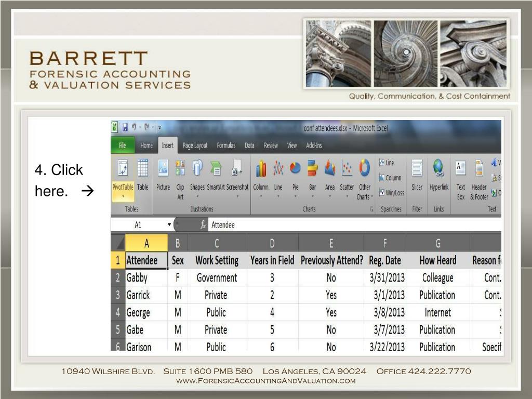
Task: Select the "Internet" cell
Action: pyautogui.click(x=437, y=312)
